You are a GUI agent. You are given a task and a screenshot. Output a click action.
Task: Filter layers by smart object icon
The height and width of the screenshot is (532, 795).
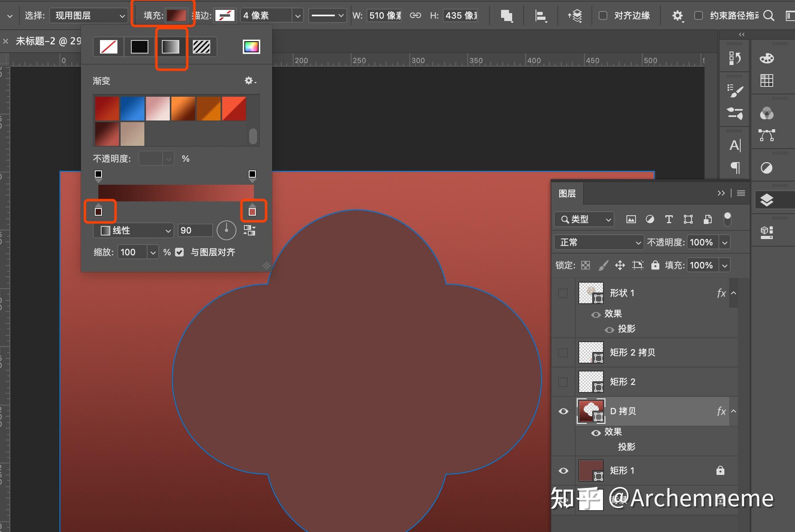707,219
